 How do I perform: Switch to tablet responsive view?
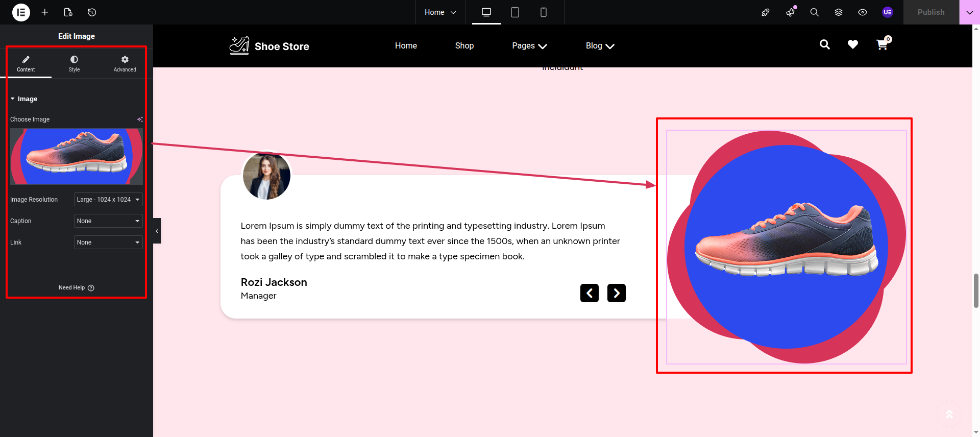515,12
